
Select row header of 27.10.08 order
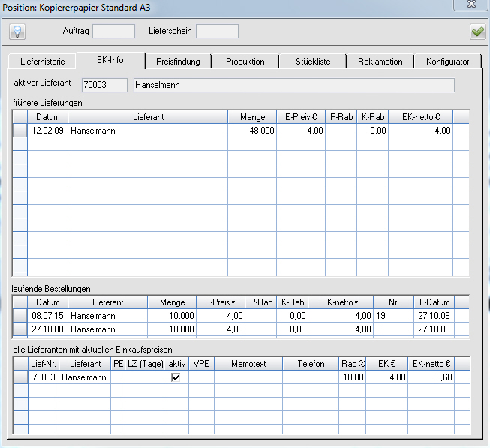20,329
